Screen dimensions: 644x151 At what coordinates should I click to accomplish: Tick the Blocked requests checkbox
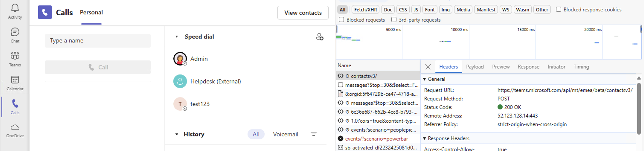pyautogui.click(x=341, y=19)
